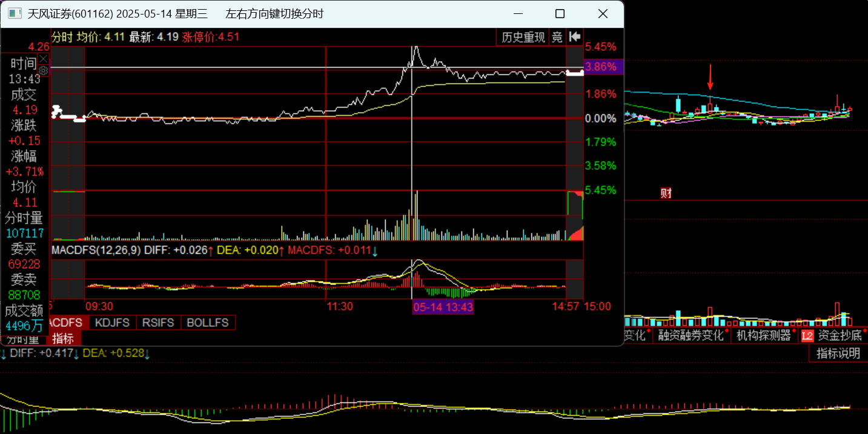The height and width of the screenshot is (434, 868).
Task: Minimize the intraday chart window
Action: pyautogui.click(x=518, y=13)
